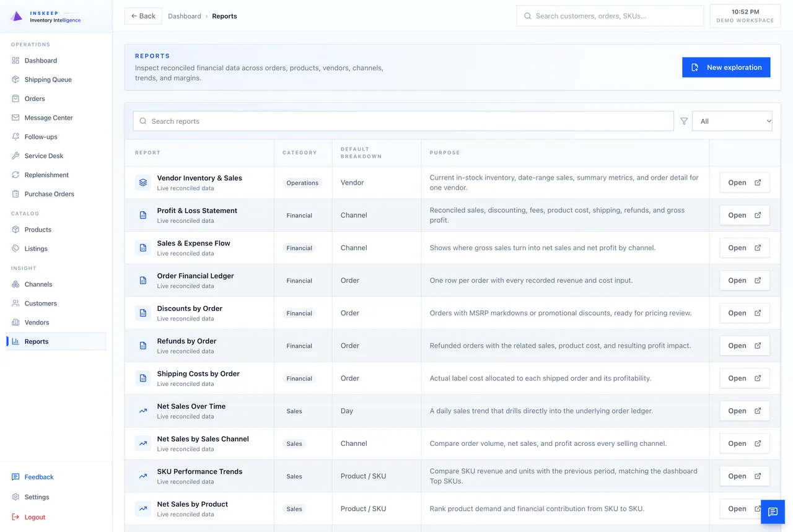Click the filter funnel icon

684,121
